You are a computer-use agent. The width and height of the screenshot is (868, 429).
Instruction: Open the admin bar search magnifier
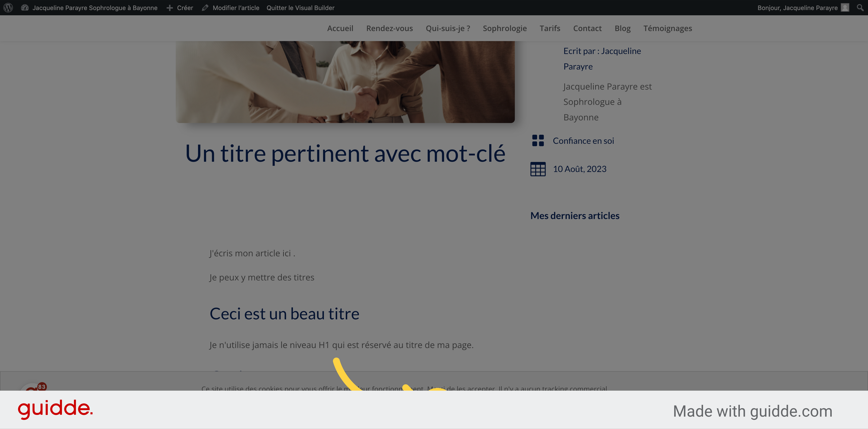pyautogui.click(x=860, y=7)
